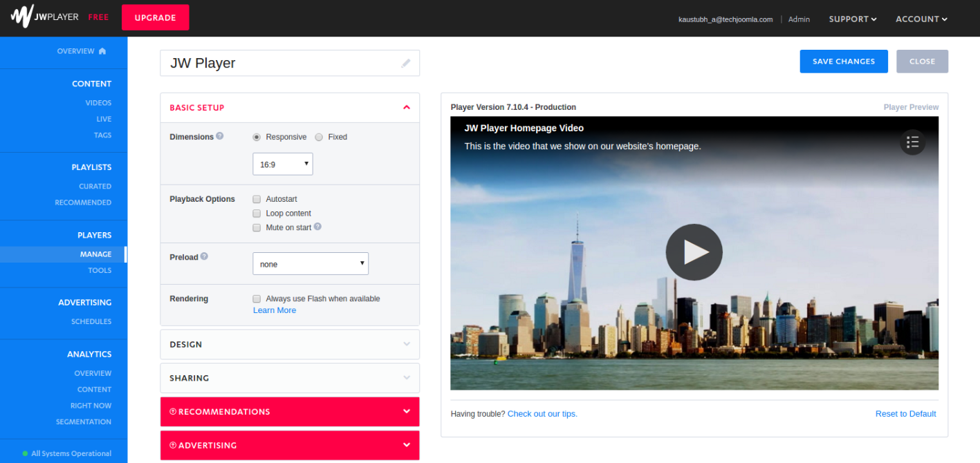Open Schedules under Advertising
This screenshot has width=980, height=463.
pos(91,321)
